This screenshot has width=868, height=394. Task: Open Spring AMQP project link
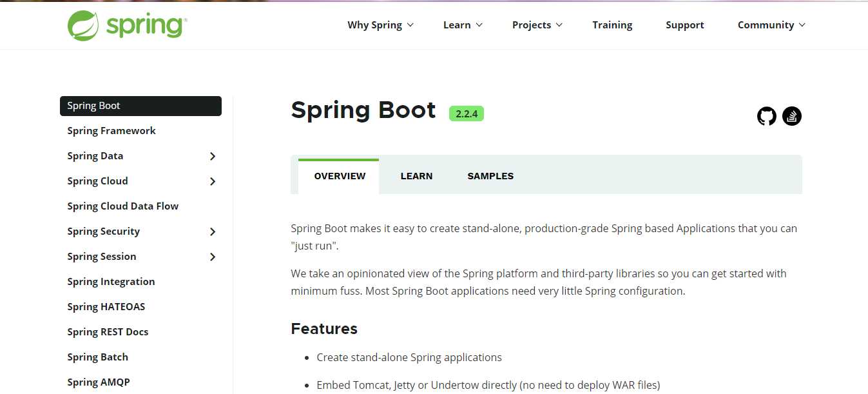99,382
